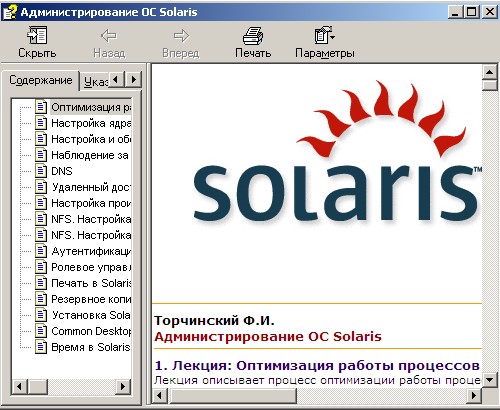The height and width of the screenshot is (410, 500).
Task: Open the Ролевое управл topic
Action: (91, 267)
